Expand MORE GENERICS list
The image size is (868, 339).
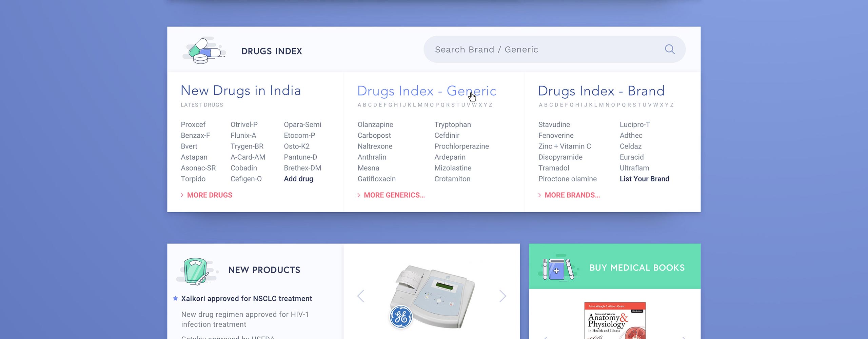[x=394, y=195]
